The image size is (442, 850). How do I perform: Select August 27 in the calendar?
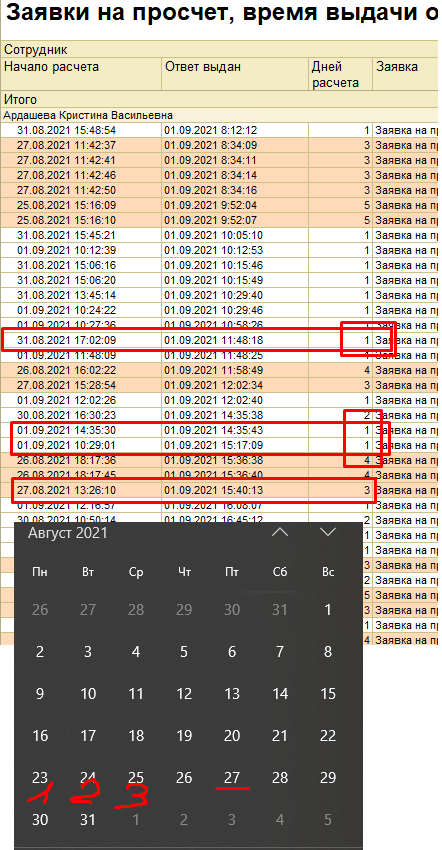232,777
